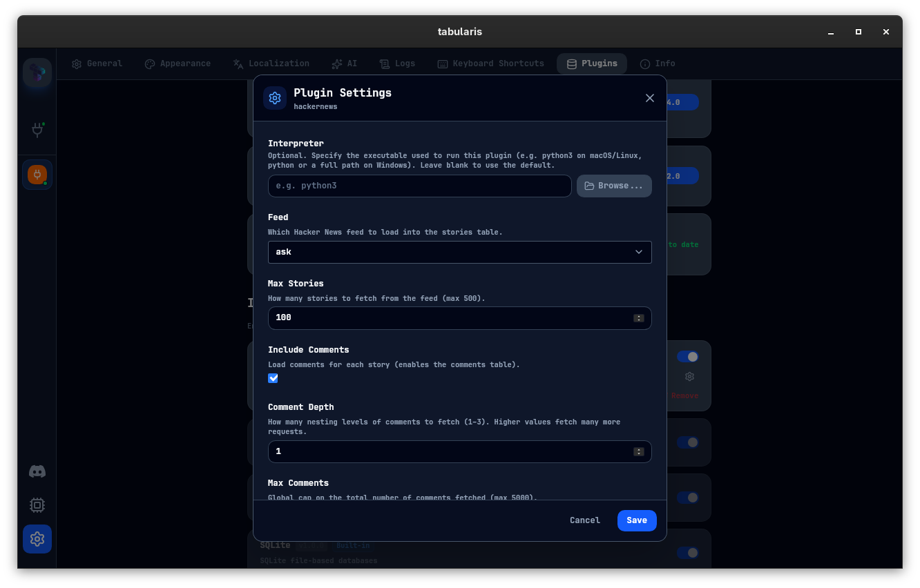Click the plug-shaped plugins icon in sidebar
This screenshot has height=588, width=920.
37,130
